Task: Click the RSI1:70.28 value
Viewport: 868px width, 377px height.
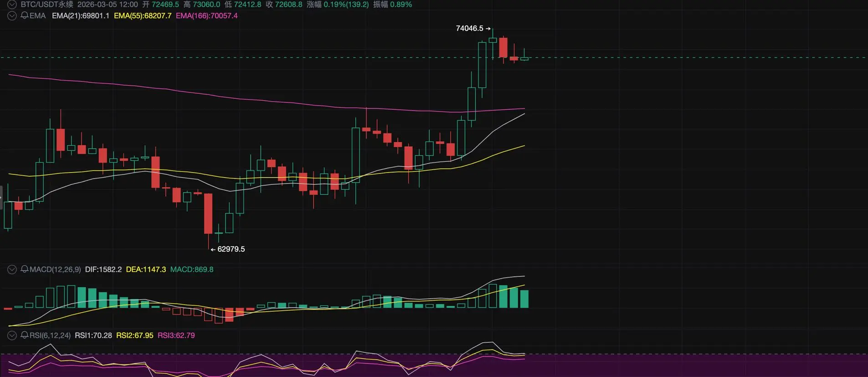Action: click(x=93, y=336)
